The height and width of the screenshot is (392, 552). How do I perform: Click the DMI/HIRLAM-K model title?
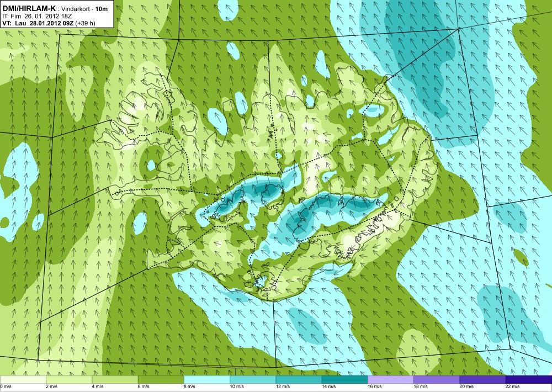[x=29, y=9]
